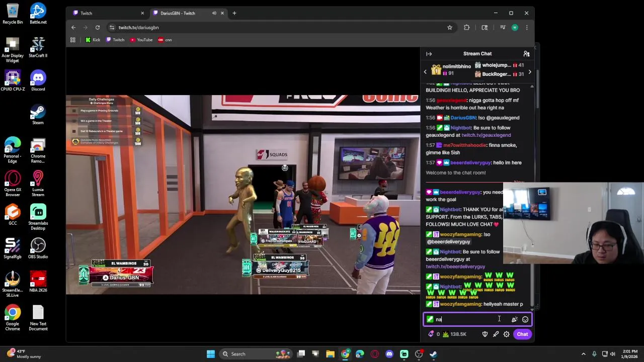This screenshot has height=362, width=644.
Task: Send message with Chat button
Action: [522, 334]
